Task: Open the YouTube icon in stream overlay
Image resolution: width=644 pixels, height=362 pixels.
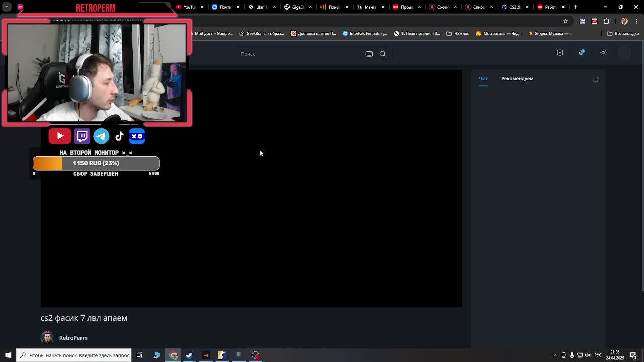Action: pyautogui.click(x=60, y=136)
